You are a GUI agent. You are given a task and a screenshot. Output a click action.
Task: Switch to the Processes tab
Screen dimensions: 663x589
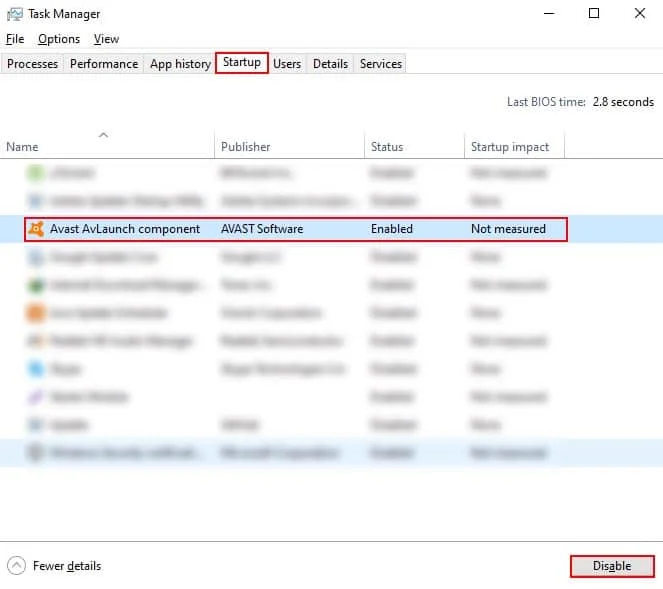[x=33, y=64]
